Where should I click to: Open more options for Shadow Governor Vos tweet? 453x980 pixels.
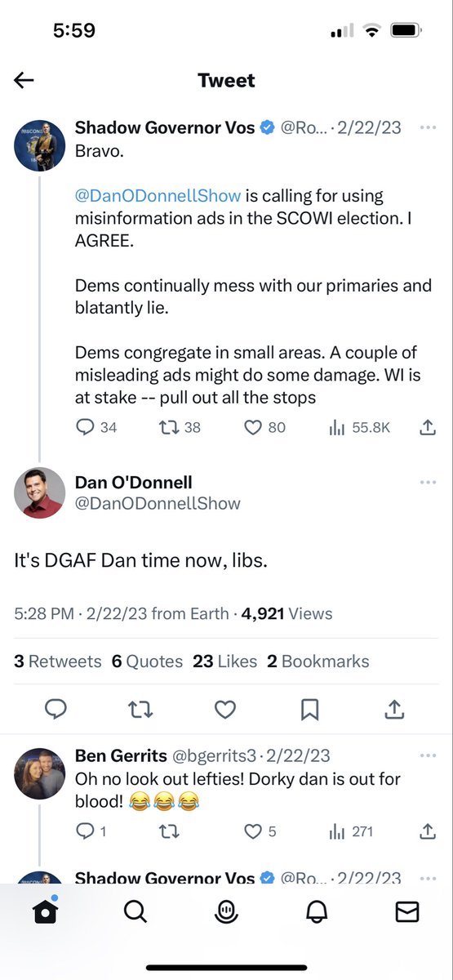tap(428, 128)
